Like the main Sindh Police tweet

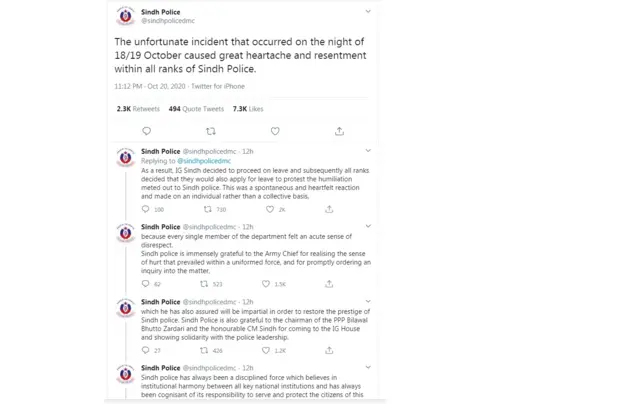pyautogui.click(x=275, y=131)
